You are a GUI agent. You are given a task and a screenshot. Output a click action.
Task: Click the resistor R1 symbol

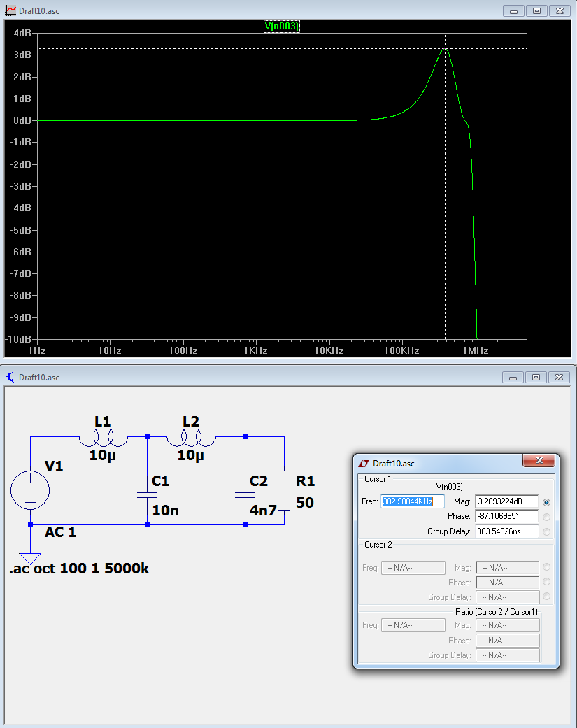[x=284, y=490]
